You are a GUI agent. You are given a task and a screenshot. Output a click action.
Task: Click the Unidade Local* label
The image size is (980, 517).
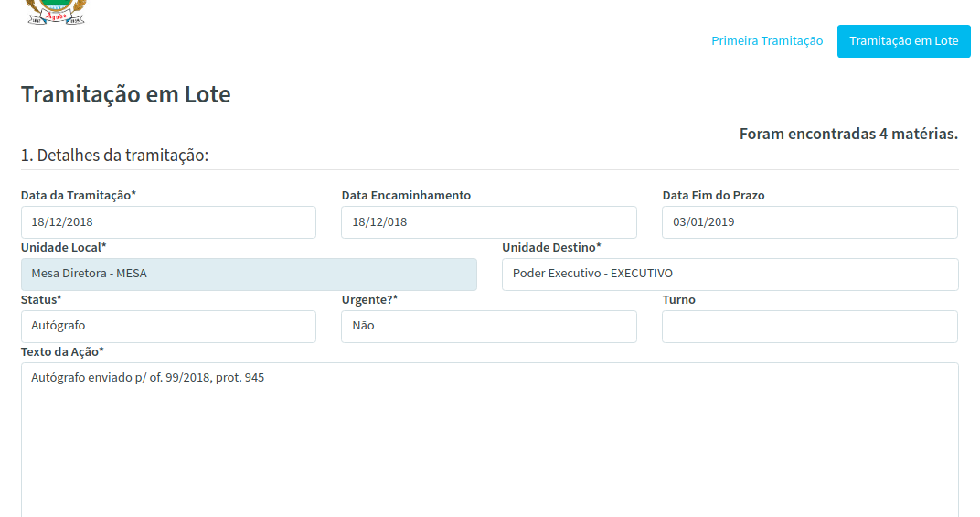64,247
